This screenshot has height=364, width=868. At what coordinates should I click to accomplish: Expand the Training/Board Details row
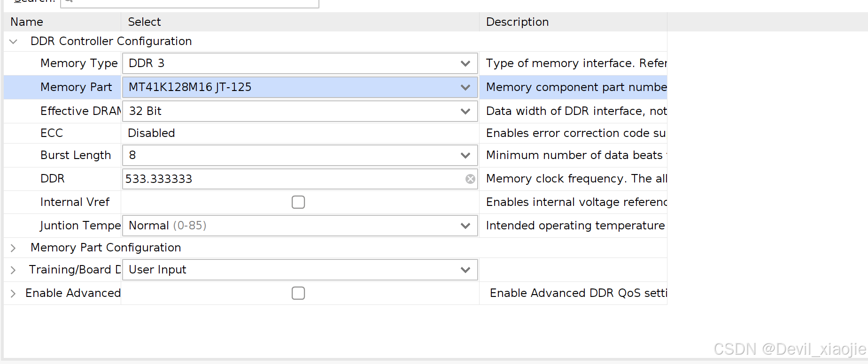pos(13,270)
